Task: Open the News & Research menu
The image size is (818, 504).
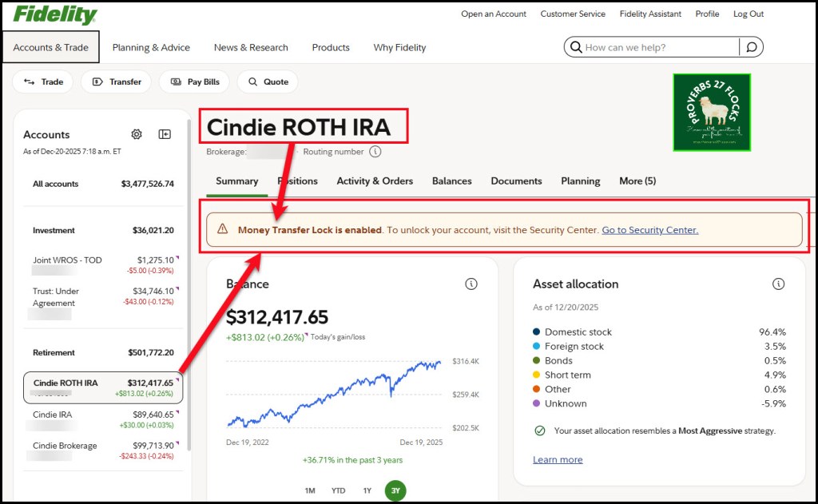Action: point(251,47)
